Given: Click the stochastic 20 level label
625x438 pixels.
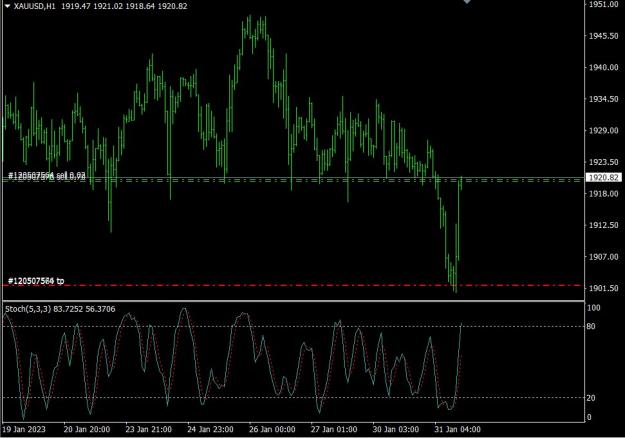Looking at the screenshot, I should coord(591,398).
